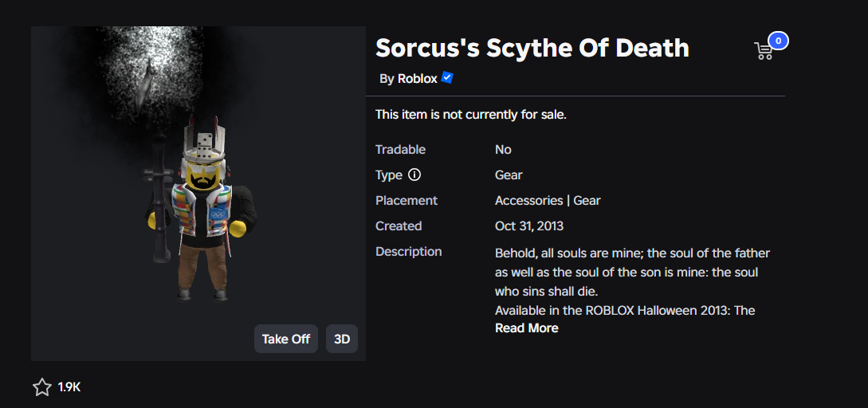Open the shopping cart icon

pyautogui.click(x=764, y=51)
